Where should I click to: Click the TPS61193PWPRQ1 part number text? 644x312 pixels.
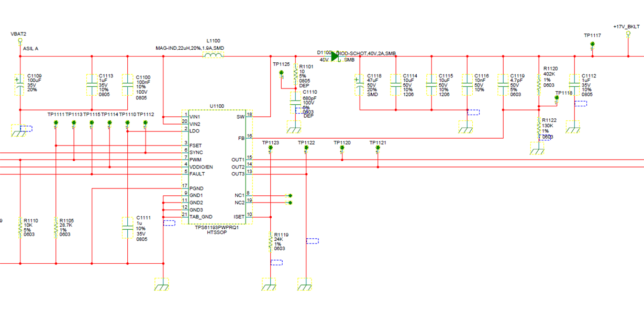217,228
